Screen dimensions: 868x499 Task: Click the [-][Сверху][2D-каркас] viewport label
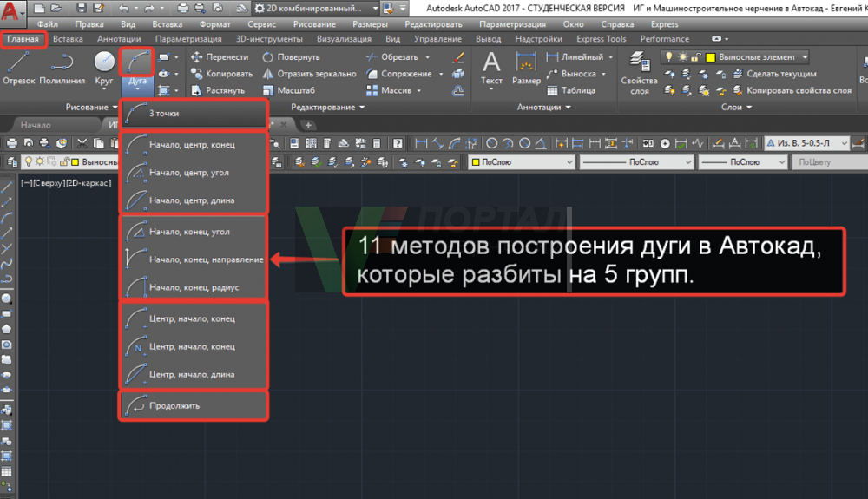point(66,183)
